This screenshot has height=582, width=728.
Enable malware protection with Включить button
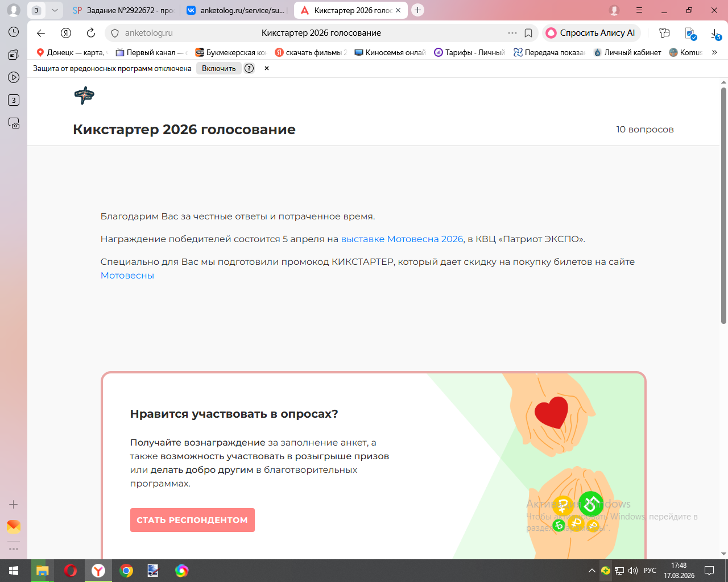tap(219, 68)
